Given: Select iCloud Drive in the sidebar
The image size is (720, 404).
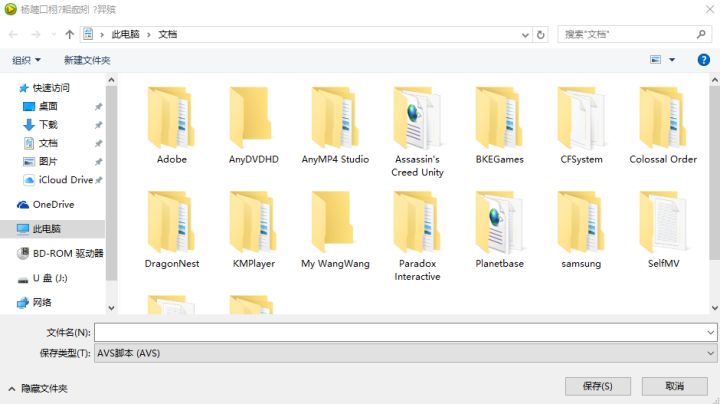Looking at the screenshot, I should click(59, 180).
